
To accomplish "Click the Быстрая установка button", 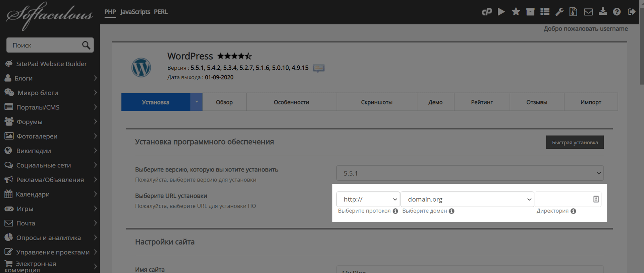I will click(x=575, y=142).
